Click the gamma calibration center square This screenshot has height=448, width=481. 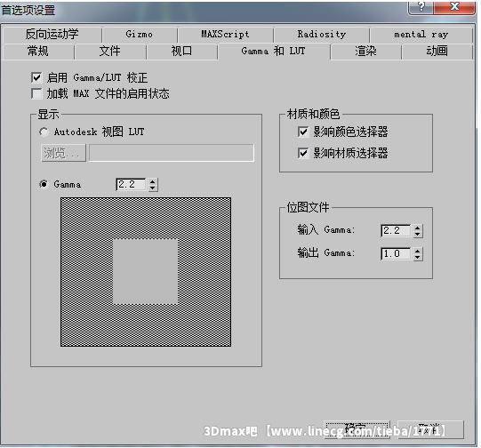[x=146, y=272]
